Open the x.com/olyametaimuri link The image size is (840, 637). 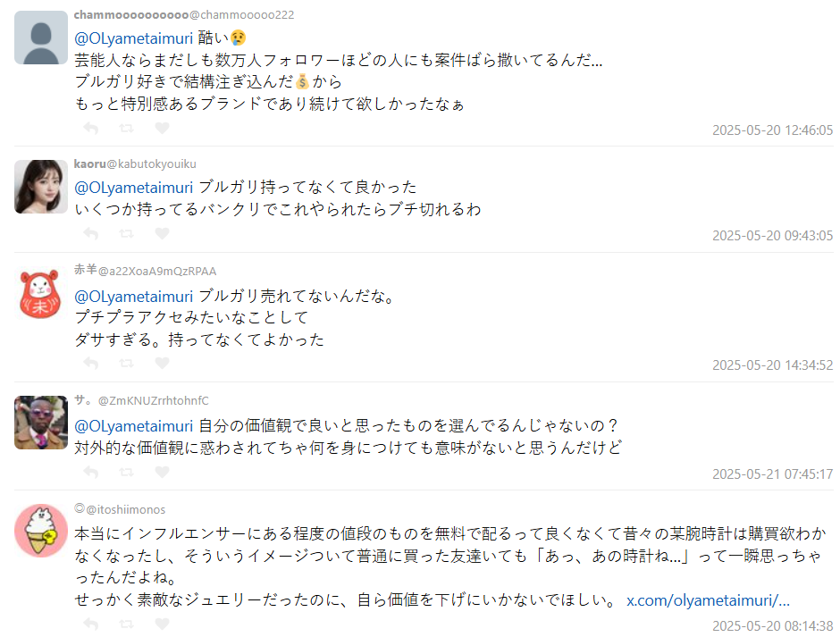pyautogui.click(x=708, y=599)
